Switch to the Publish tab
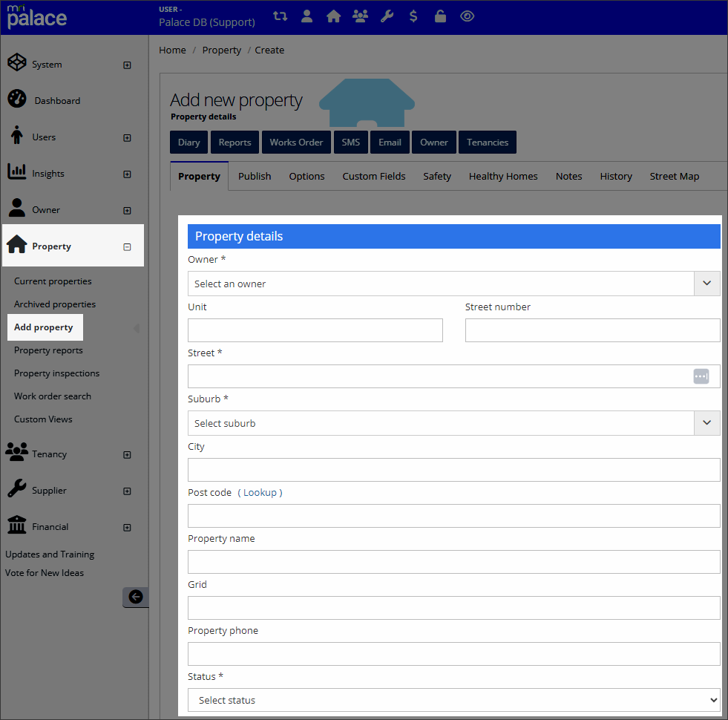This screenshot has width=728, height=720. pyautogui.click(x=255, y=177)
